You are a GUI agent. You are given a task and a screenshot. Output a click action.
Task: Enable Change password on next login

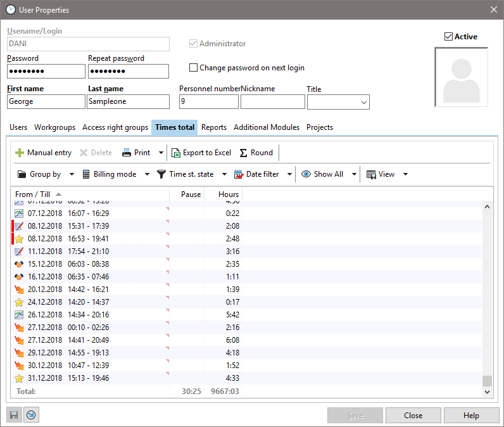click(194, 68)
